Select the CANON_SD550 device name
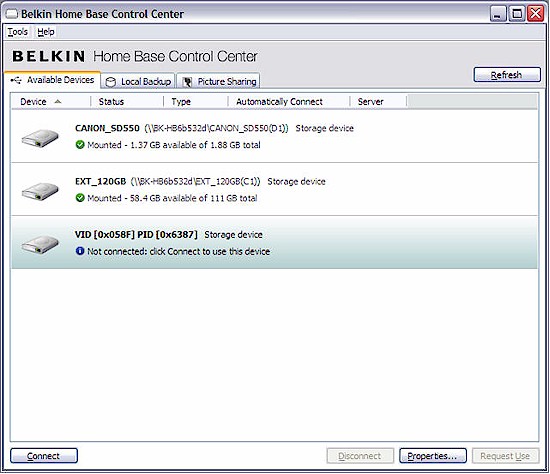Screen dimensions: 550x474 [107, 128]
